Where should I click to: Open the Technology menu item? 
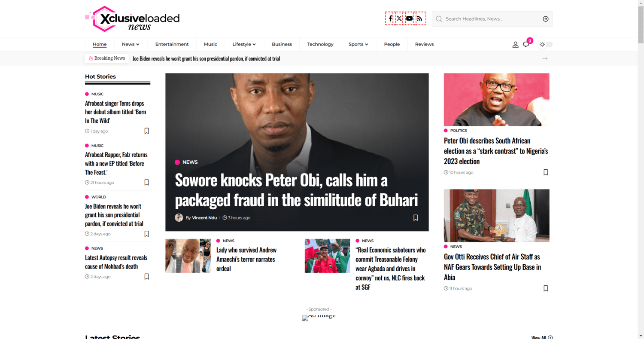pos(320,44)
